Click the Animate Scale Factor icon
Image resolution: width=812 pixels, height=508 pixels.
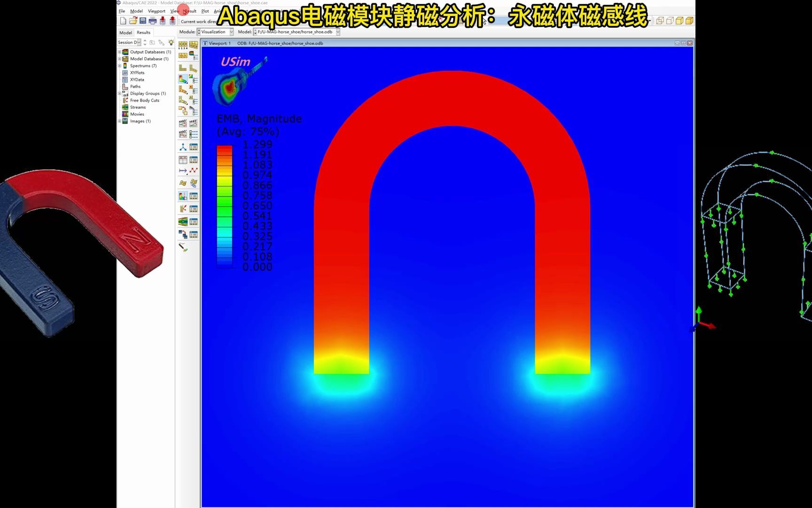[183, 123]
